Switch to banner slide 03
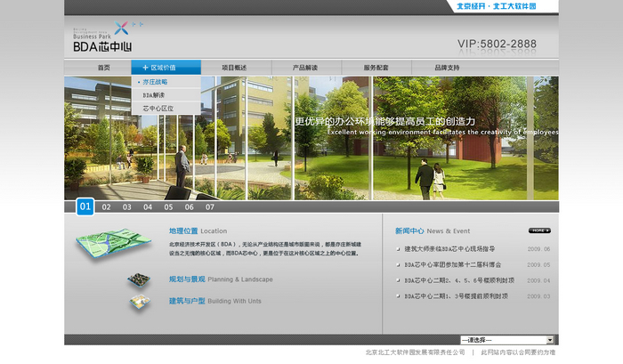Image resolution: width=623 pixels, height=364 pixels. pyautogui.click(x=126, y=207)
